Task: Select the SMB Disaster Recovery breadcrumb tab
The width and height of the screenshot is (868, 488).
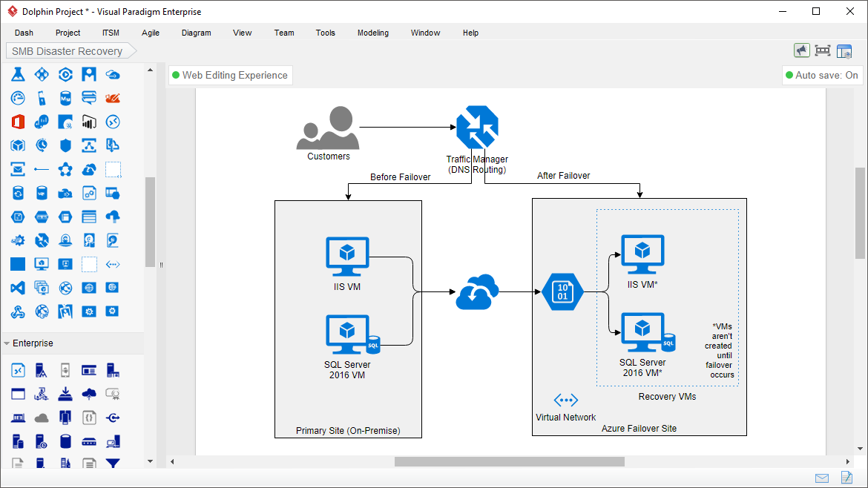Action: (x=65, y=50)
